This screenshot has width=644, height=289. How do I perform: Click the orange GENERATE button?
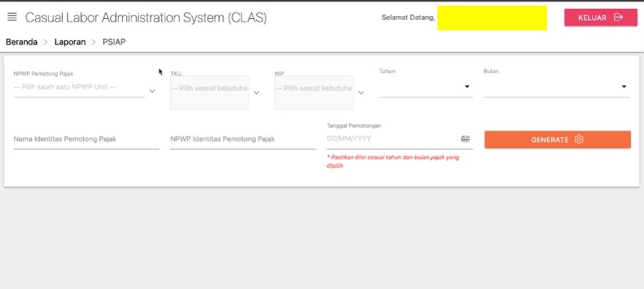[x=557, y=140]
